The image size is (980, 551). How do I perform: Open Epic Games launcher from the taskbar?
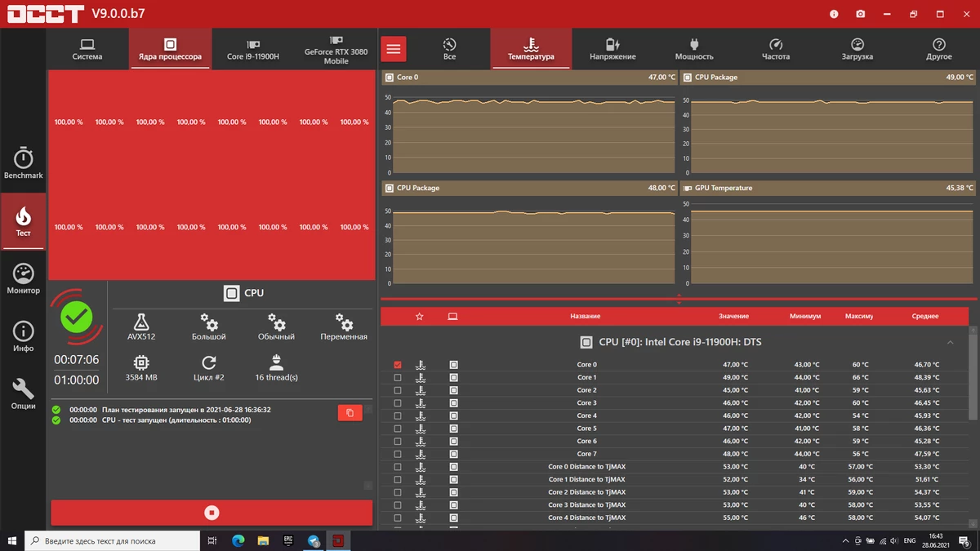288,540
